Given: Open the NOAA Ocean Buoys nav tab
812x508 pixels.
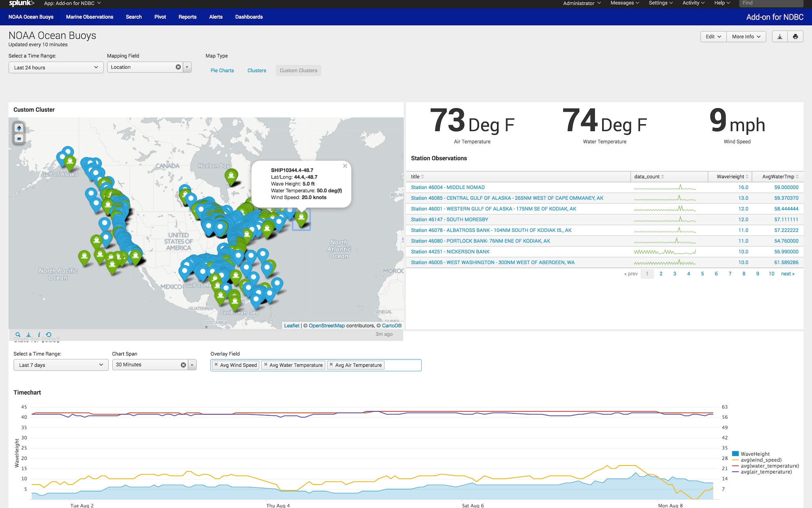Looking at the screenshot, I should coord(31,17).
